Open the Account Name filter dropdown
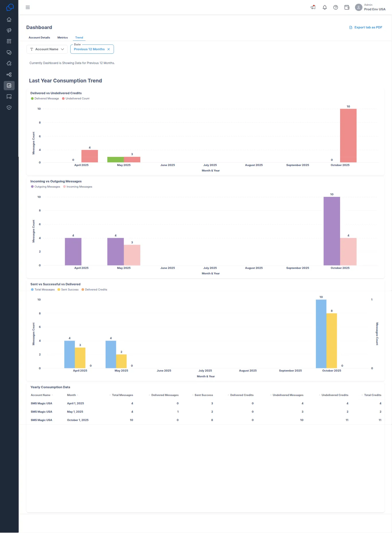This screenshot has height=534, width=392. pyautogui.click(x=47, y=49)
